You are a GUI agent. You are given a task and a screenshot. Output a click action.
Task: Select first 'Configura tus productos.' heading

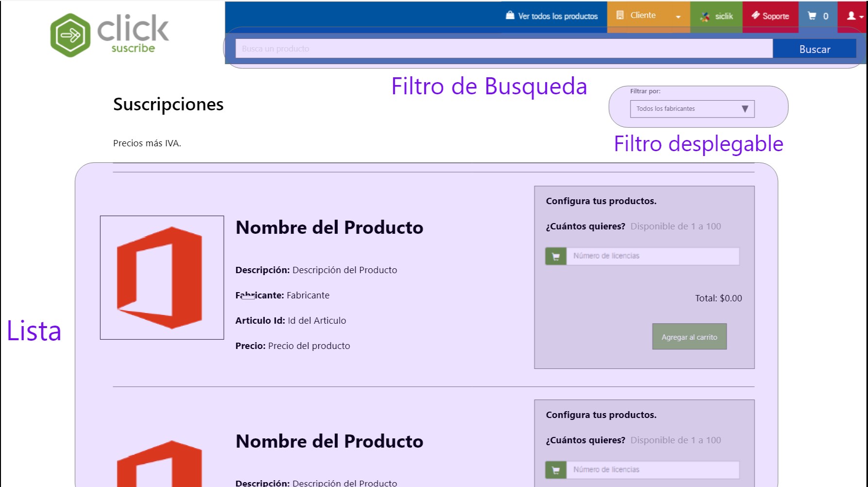coord(601,201)
